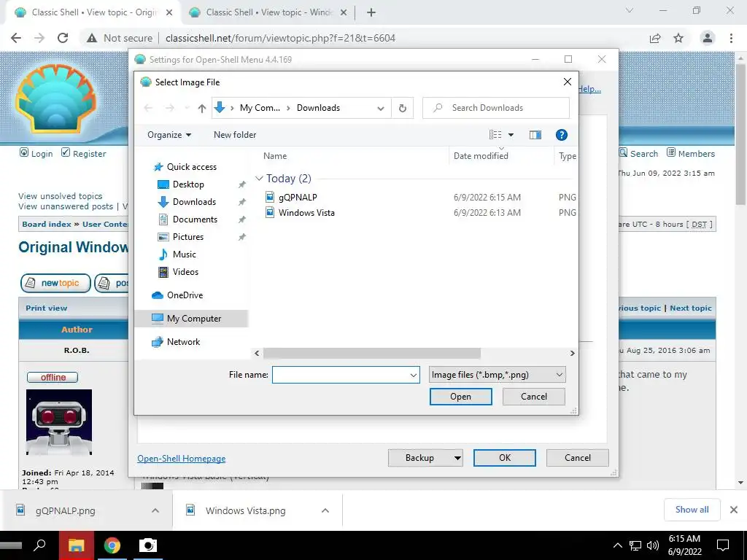This screenshot has height=560, width=747.
Task: Cancel the Select Image File dialog
Action: [x=533, y=397]
